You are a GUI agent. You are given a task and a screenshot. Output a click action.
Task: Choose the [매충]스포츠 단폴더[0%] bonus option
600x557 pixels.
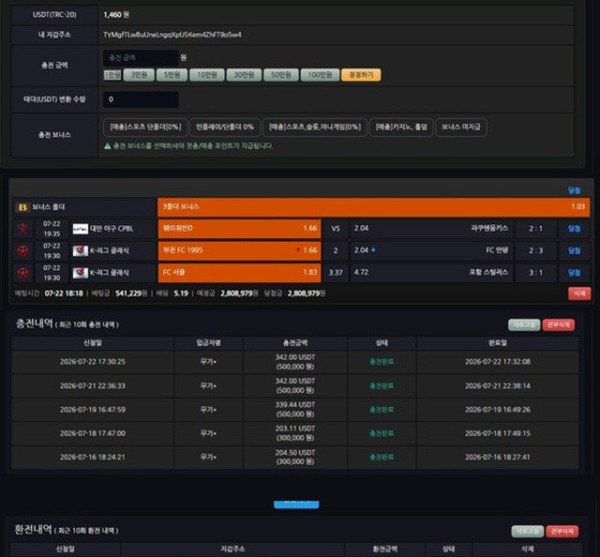coord(145,127)
